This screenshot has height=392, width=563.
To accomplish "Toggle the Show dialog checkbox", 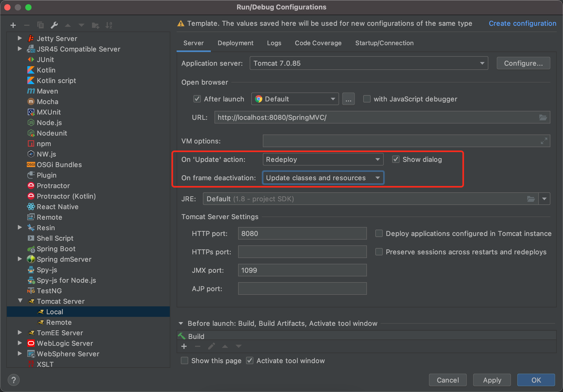I will point(396,159).
